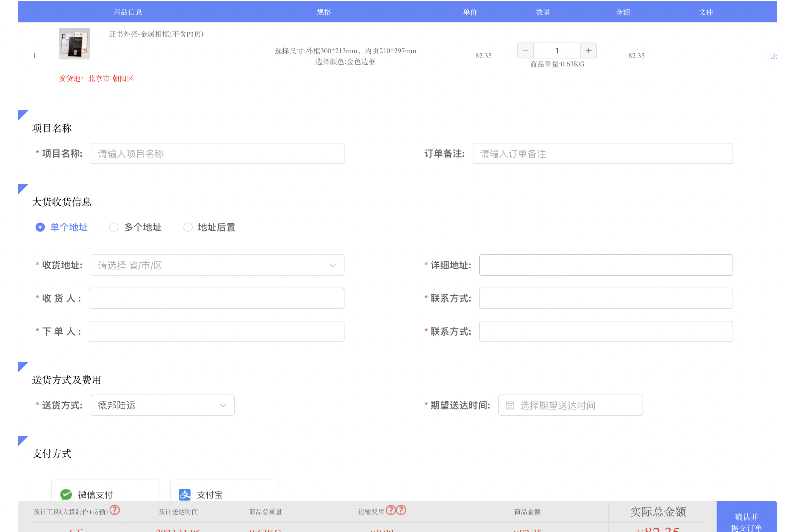Click the 预计送达时间 footer label

pyautogui.click(x=178, y=512)
